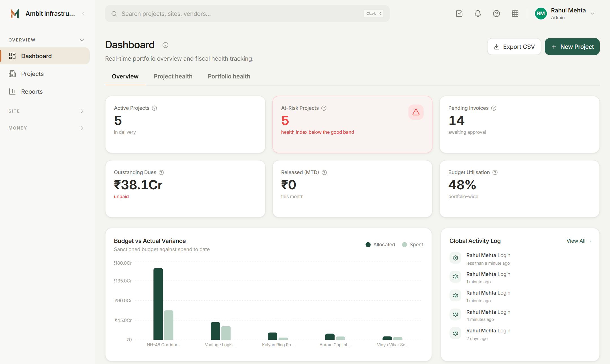Viewport: 610px width, 364px height.
Task: Click the help icon next to Outstanding Dues
Action: click(161, 172)
